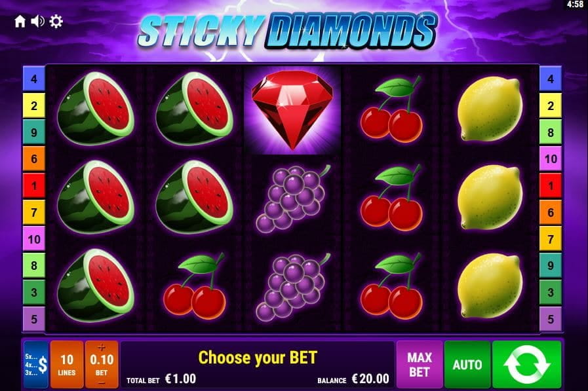Click the top lemon symbol
This screenshot has width=588, height=391.
point(490,109)
